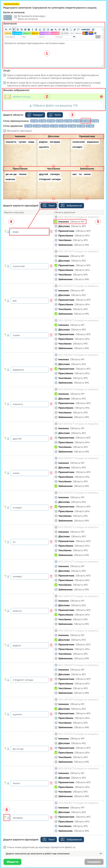This screenshot has width=107, height=868.
Task: Click the undo arrow in editor toolbar
Action: (6, 30)
